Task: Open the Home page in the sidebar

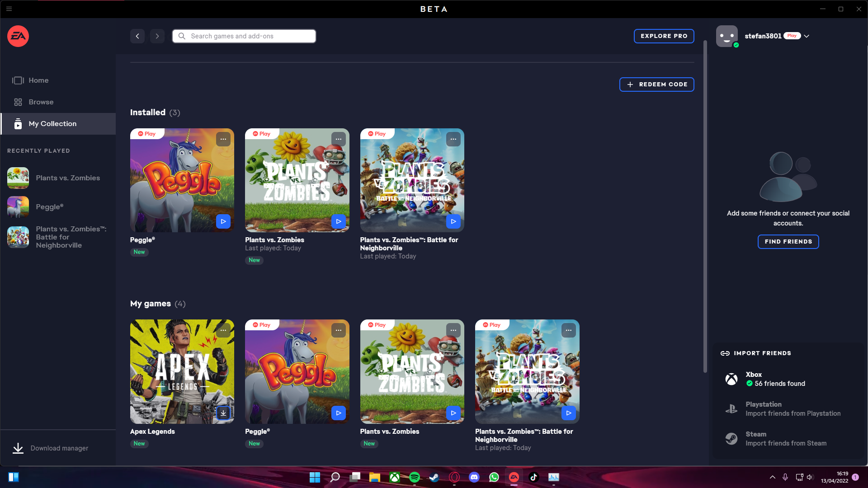Action: [x=58, y=80]
